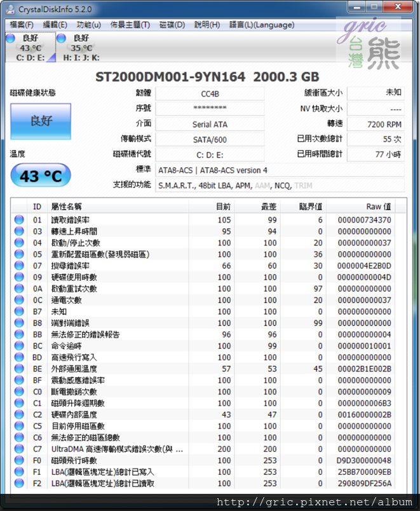Open the 佈景主題(T) menu

pos(130,25)
